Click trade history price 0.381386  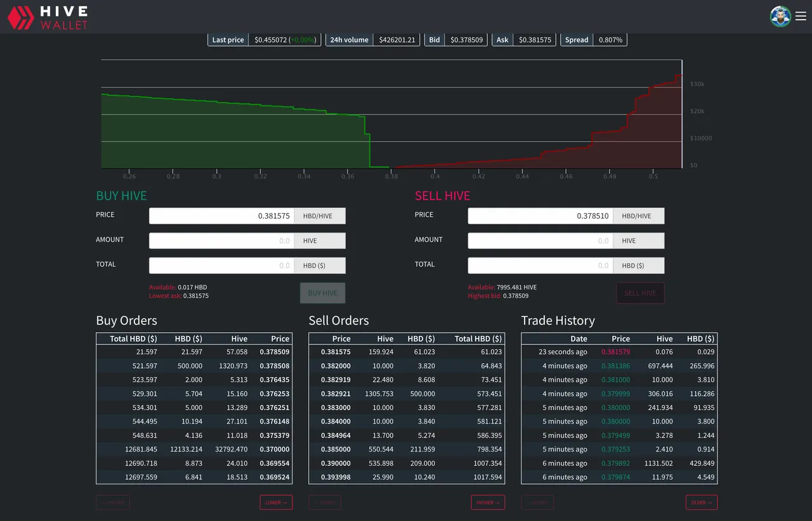[615, 366]
